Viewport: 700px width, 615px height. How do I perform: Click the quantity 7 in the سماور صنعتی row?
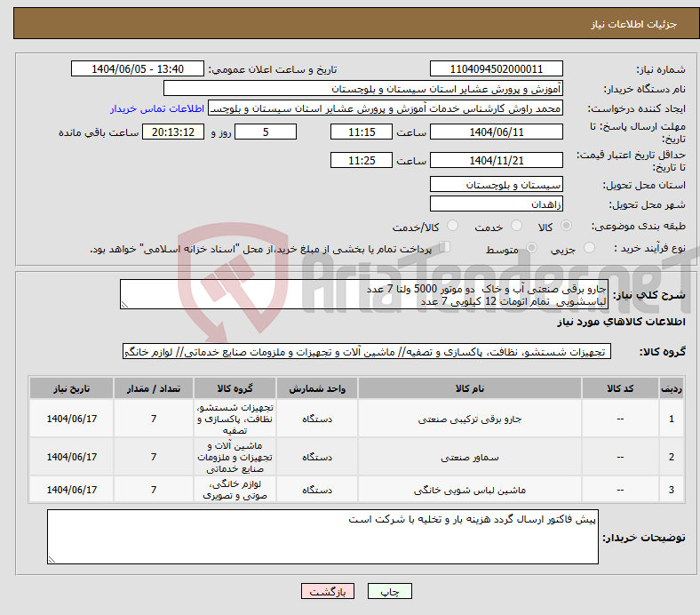[x=154, y=457]
